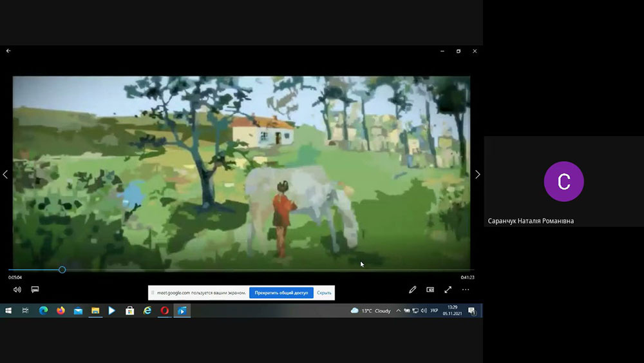Image resolution: width=644 pixels, height=363 pixels.
Task: Click total duration 0:41:23
Action: (x=468, y=277)
